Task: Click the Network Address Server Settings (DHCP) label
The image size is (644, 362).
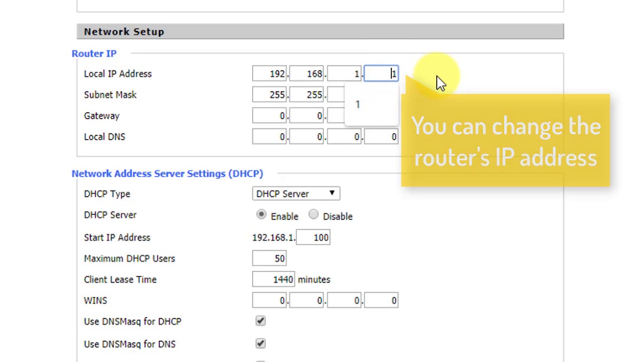Action: tap(167, 173)
